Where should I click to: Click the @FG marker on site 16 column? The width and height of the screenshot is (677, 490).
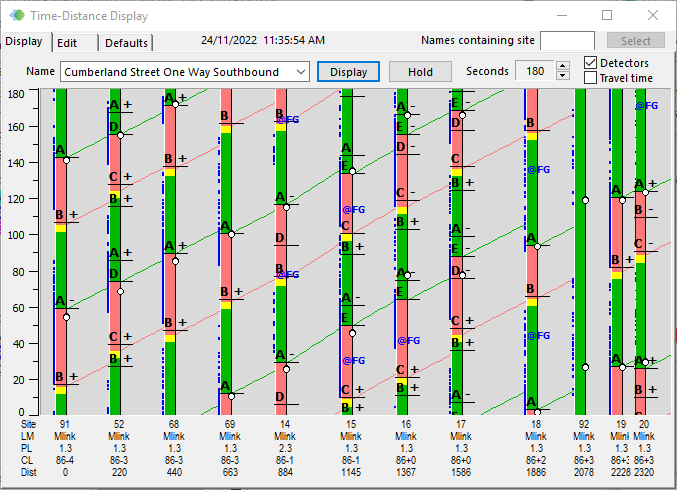(408, 341)
